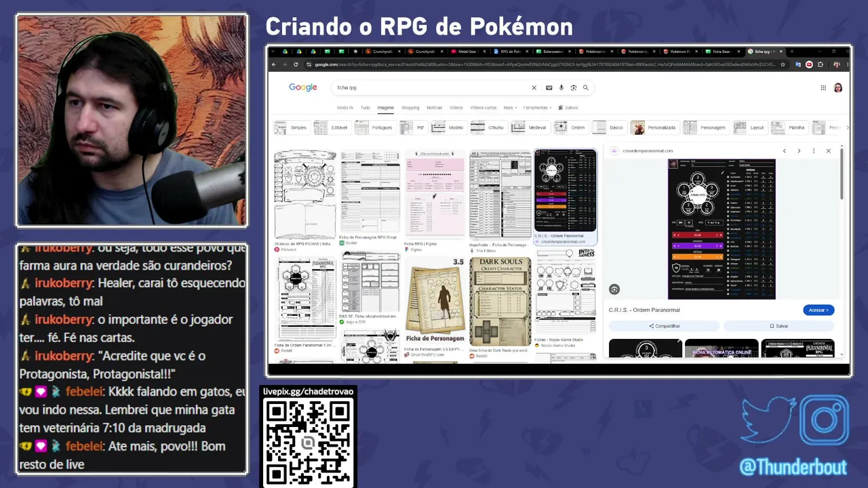The width and height of the screenshot is (868, 488).
Task: Open the new tab plus button
Action: point(791,51)
